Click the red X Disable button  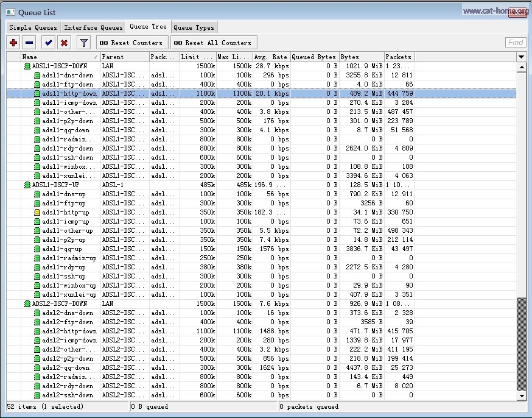tap(63, 43)
